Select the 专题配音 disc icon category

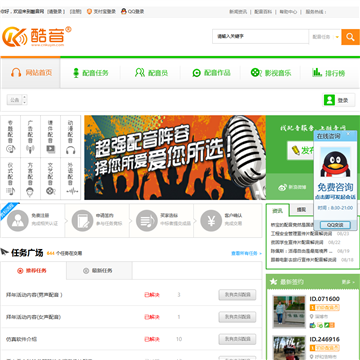(11, 136)
